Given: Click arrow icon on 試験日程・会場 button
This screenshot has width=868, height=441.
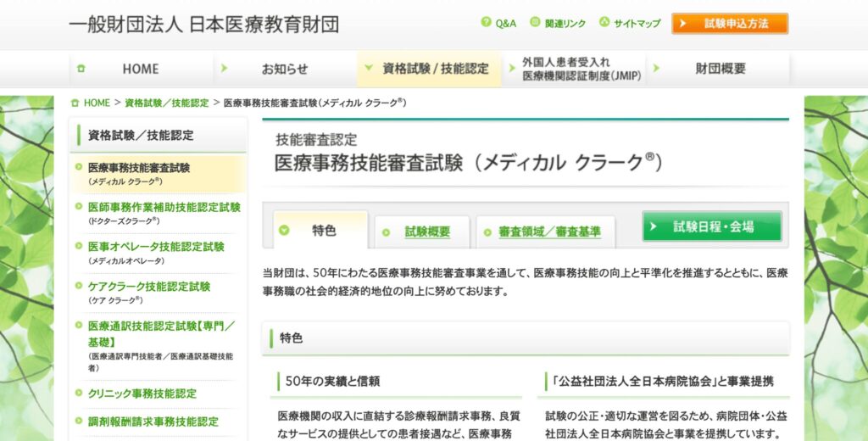Looking at the screenshot, I should click(654, 226).
